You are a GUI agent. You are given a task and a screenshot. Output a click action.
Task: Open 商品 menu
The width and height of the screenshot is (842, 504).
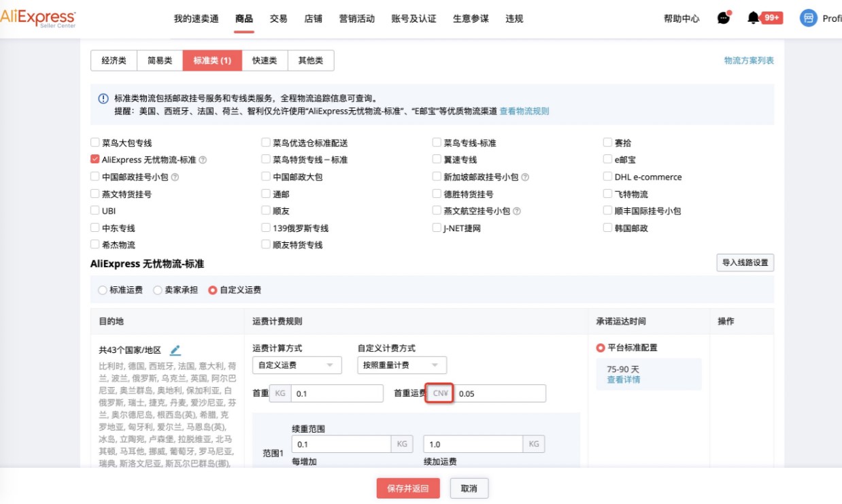coord(244,19)
